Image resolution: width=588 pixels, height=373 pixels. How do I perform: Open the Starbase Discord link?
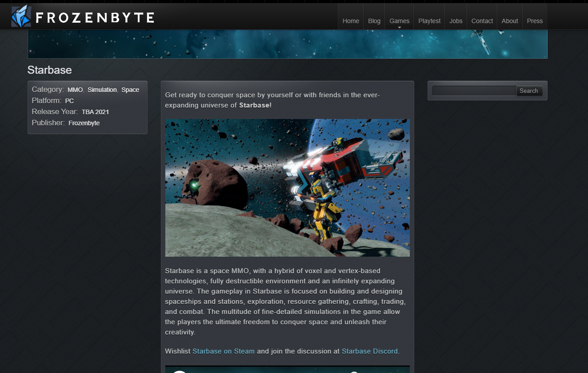click(369, 351)
